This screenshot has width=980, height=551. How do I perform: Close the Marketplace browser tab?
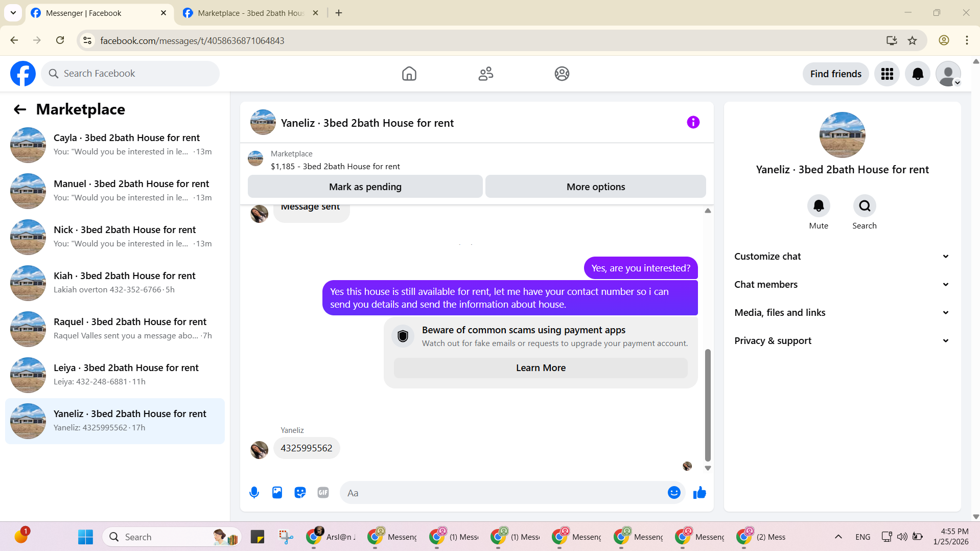click(x=315, y=13)
